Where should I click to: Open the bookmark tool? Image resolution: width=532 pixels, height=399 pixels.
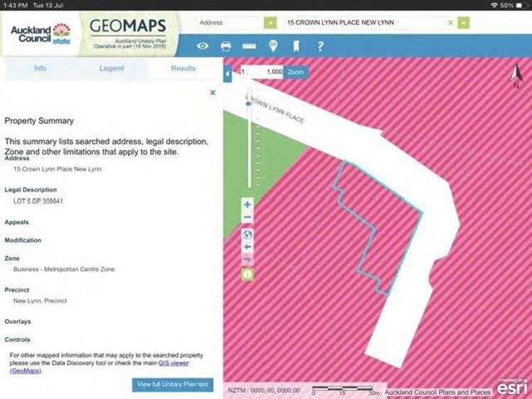(x=296, y=46)
